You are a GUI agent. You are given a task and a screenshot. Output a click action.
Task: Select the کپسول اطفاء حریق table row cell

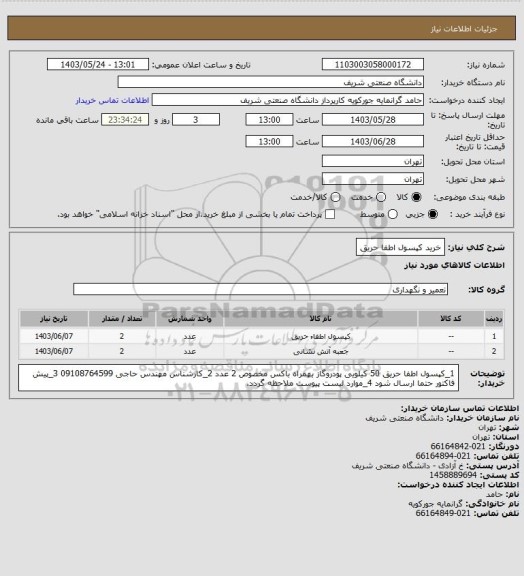click(x=320, y=336)
